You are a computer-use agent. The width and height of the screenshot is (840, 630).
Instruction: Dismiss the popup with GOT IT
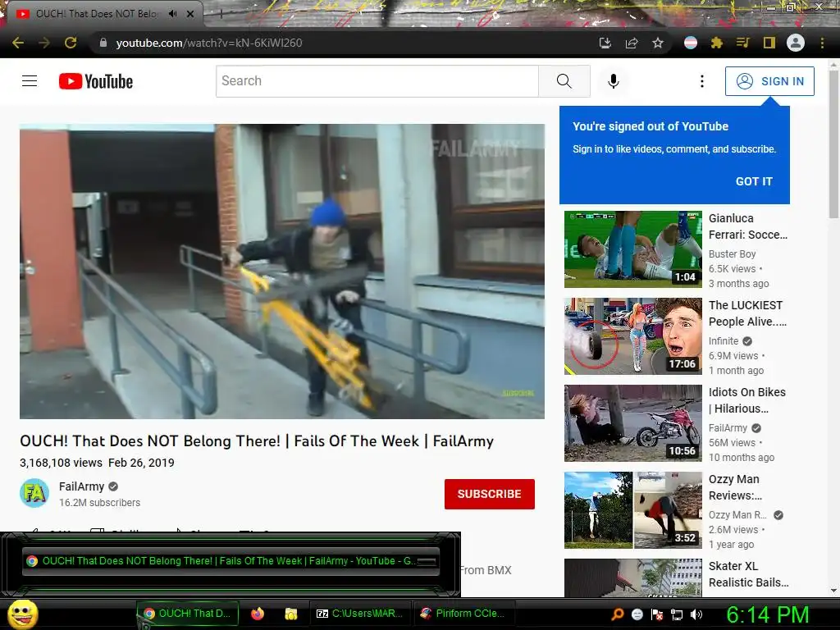pyautogui.click(x=754, y=181)
